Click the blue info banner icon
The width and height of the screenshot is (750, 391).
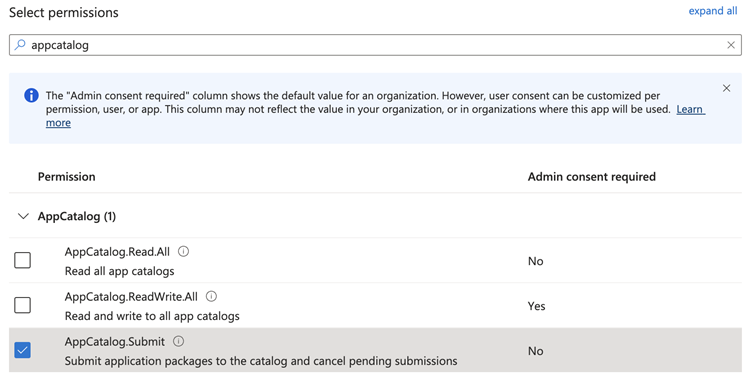tap(31, 95)
